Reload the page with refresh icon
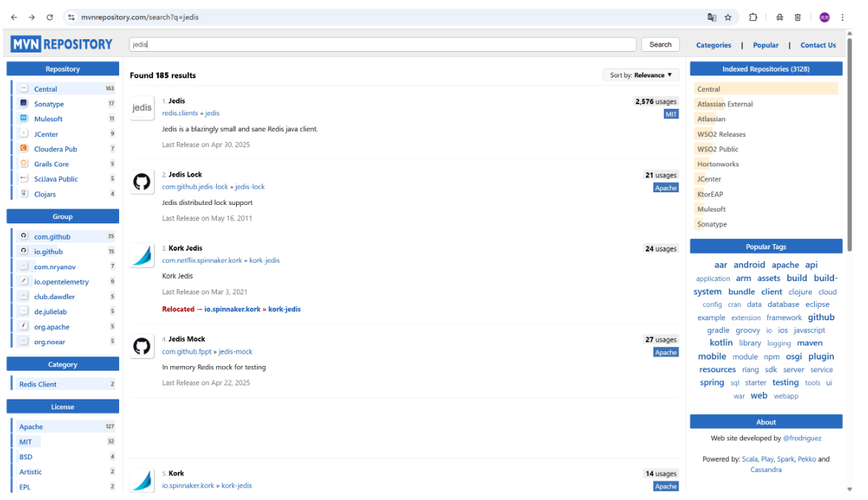 [x=50, y=17]
